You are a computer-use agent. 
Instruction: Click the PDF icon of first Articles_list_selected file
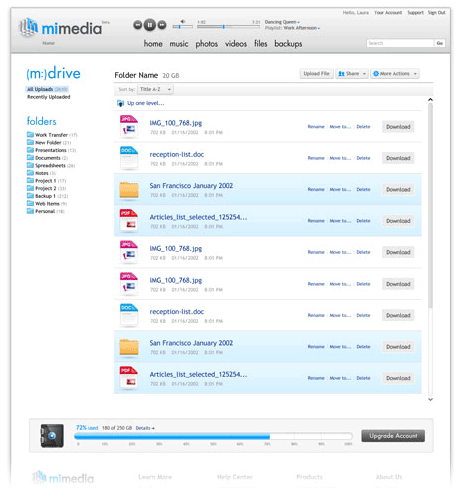click(129, 221)
